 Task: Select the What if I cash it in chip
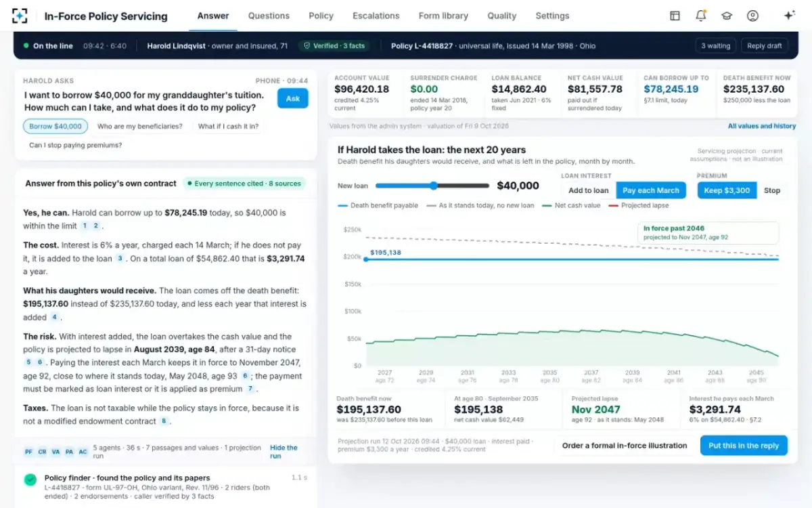[x=228, y=126]
